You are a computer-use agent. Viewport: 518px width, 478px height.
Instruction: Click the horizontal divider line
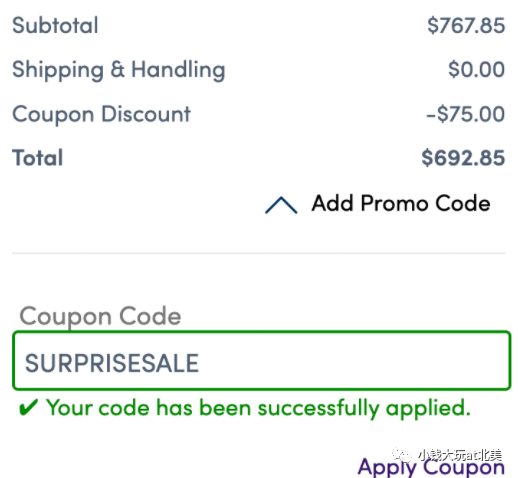click(259, 253)
